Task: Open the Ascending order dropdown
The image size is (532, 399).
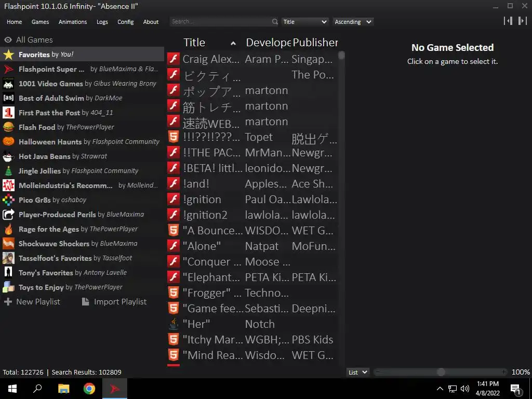Action: (x=353, y=22)
